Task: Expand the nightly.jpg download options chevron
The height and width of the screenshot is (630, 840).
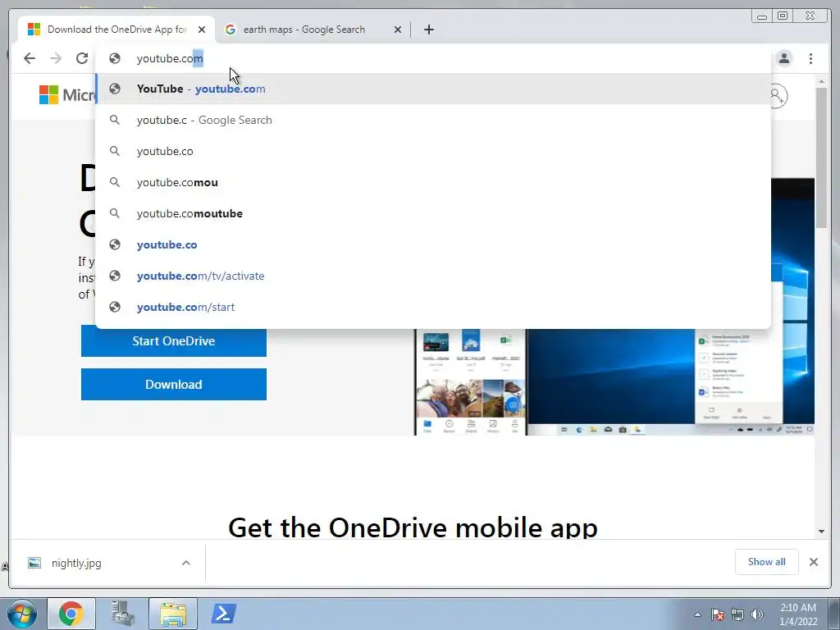Action: (186, 563)
